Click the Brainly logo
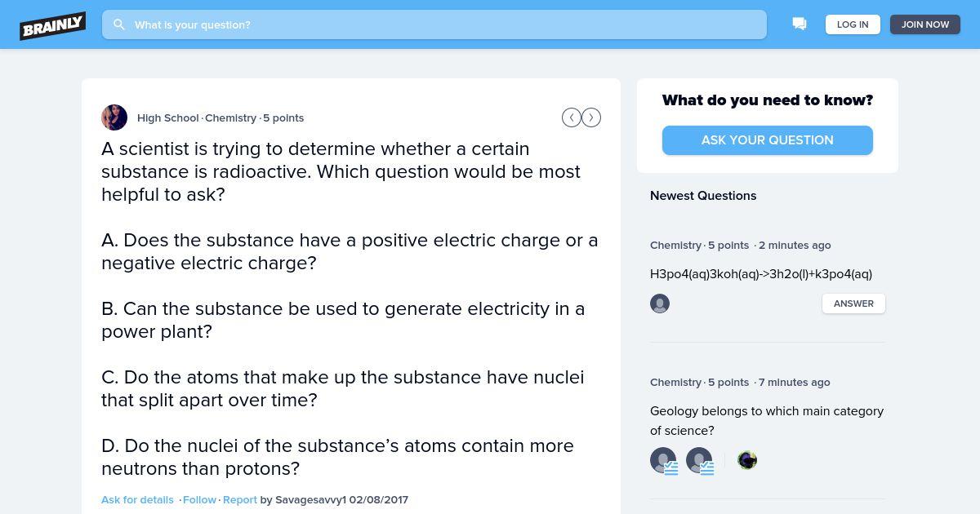This screenshot has height=514, width=980. [53, 25]
